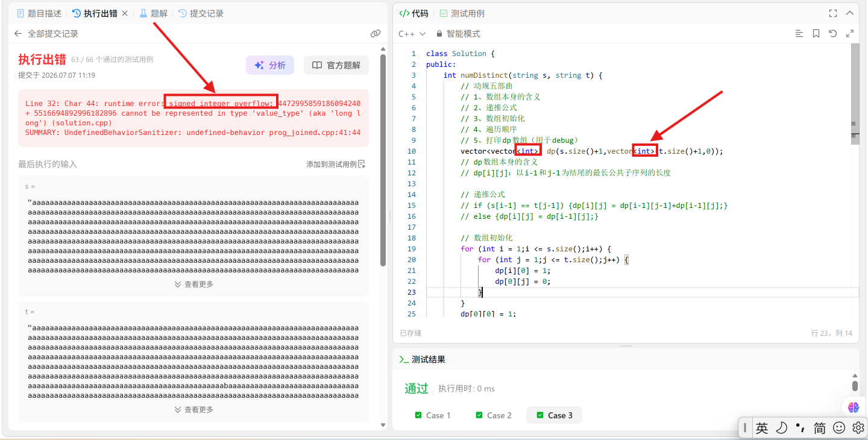
Task: Toggle fullscreen for code panel
Action: 833,13
